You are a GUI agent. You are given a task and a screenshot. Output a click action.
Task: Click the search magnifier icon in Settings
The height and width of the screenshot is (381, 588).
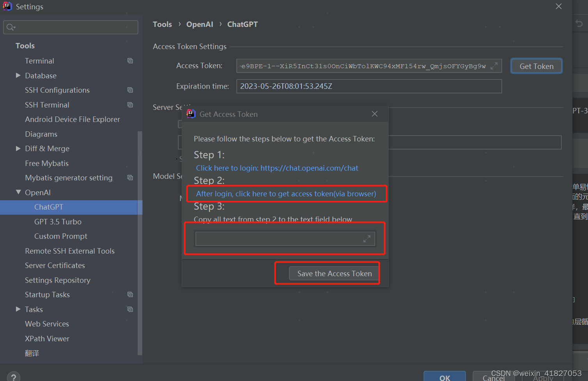coord(11,27)
